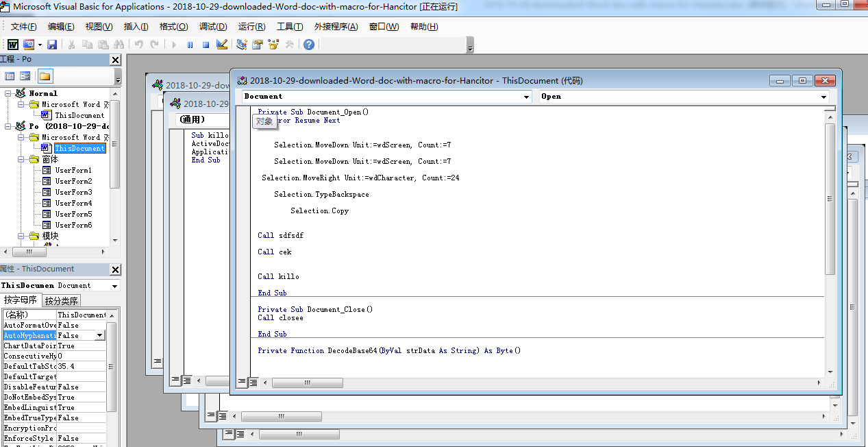
Task: Click the Find (binoculars) toolbar icon
Action: (x=120, y=45)
